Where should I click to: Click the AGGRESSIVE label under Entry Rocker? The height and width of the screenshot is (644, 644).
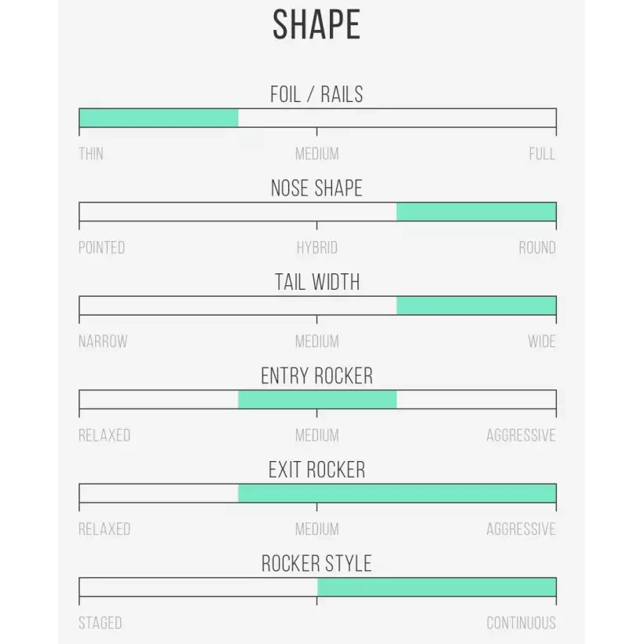[x=521, y=436]
